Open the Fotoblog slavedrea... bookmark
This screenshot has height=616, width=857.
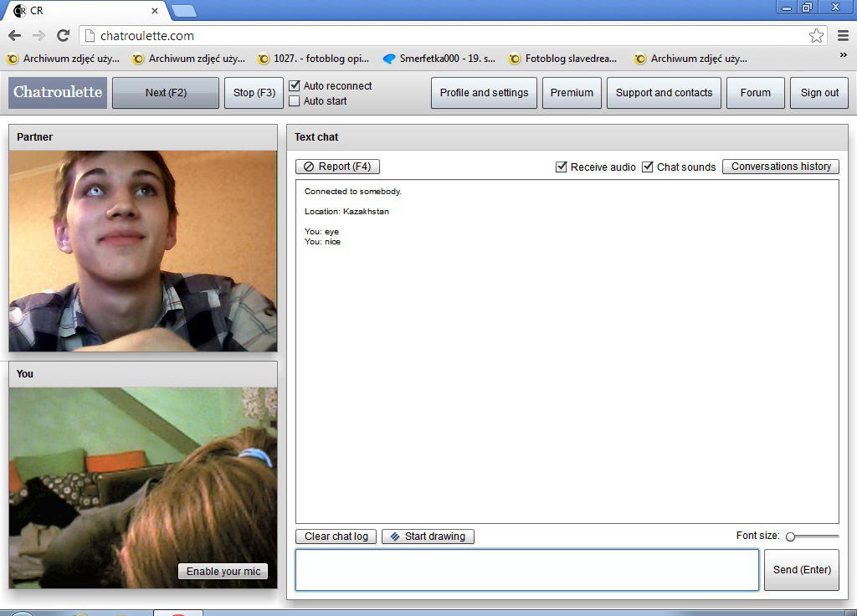563,59
